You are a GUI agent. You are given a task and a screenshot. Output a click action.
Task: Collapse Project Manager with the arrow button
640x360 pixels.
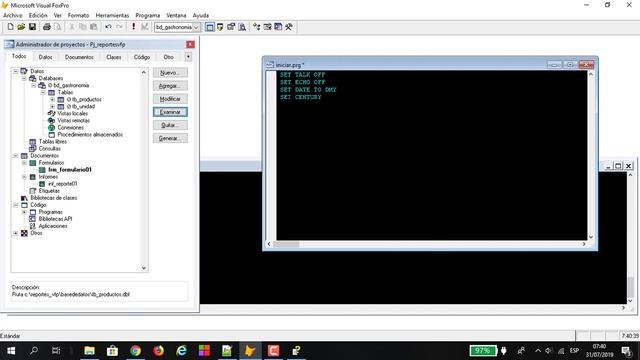coord(188,57)
